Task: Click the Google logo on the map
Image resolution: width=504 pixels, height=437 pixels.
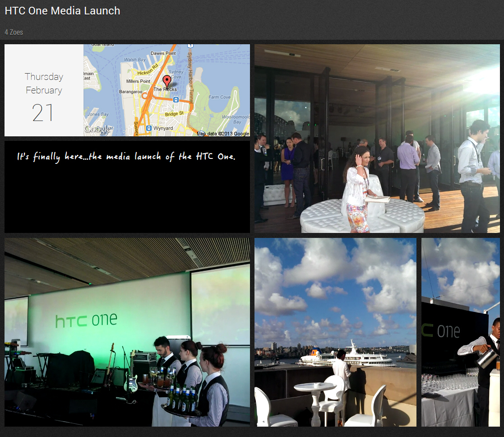Action: (x=97, y=128)
